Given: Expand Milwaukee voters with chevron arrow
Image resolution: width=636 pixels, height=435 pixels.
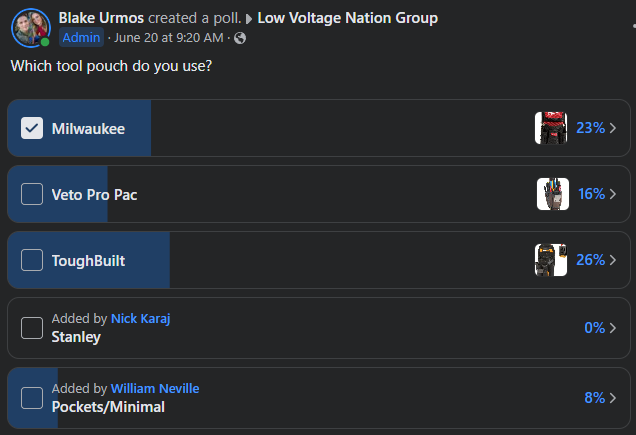Looking at the screenshot, I should [x=613, y=128].
